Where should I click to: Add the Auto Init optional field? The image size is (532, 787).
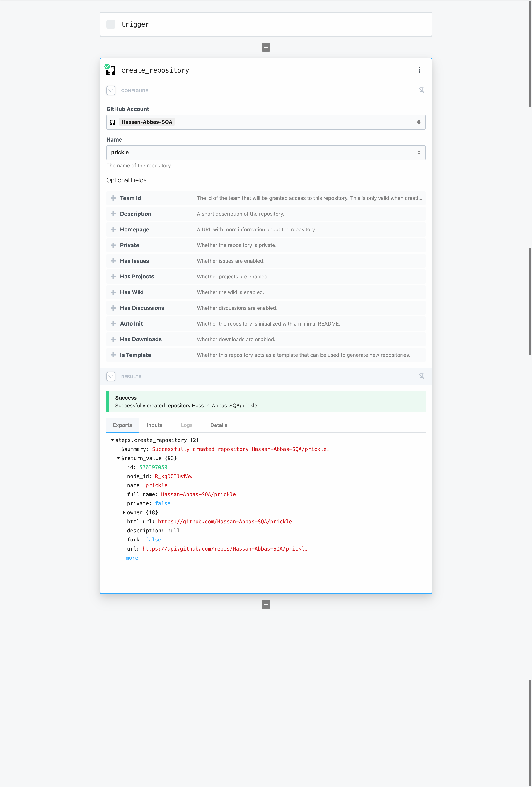tap(113, 323)
